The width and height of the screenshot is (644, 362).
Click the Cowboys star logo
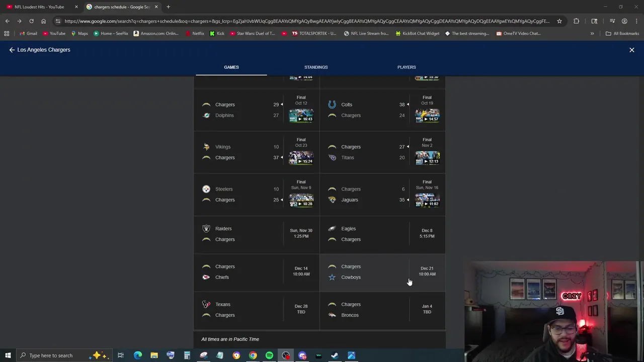tap(332, 277)
